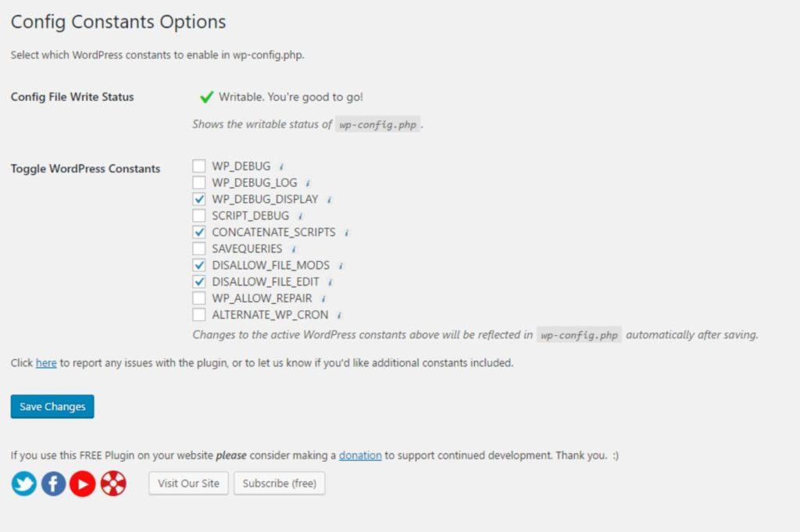The width and height of the screenshot is (800, 532).
Task: Enable the WP_DEBUG checkbox
Action: coord(199,166)
